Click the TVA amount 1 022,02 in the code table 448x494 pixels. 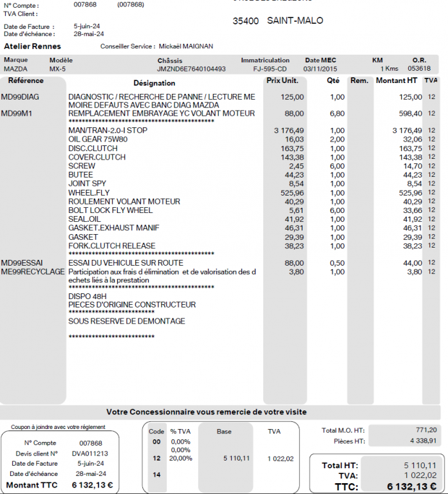[x=281, y=459]
